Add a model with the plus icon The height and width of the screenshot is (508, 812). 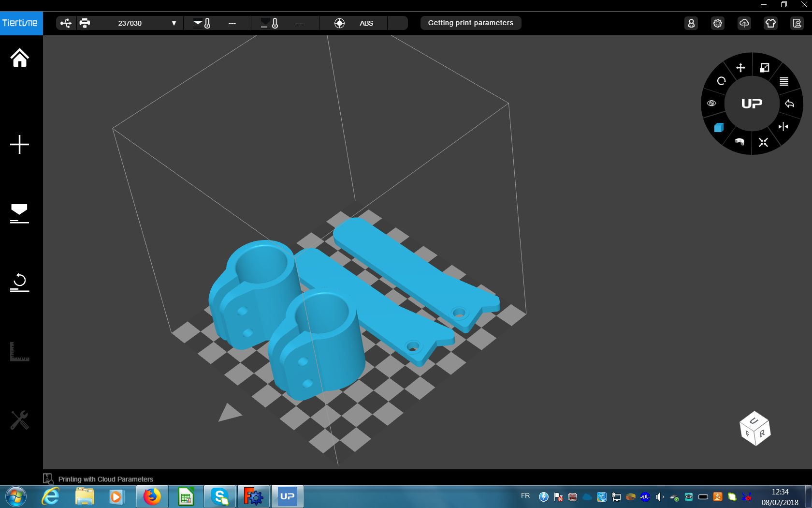(20, 145)
